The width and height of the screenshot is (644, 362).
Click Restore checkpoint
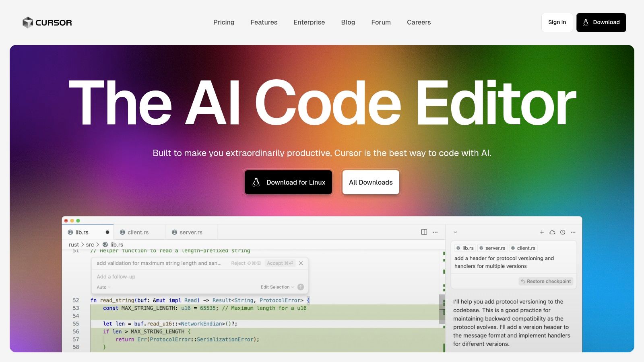(546, 282)
